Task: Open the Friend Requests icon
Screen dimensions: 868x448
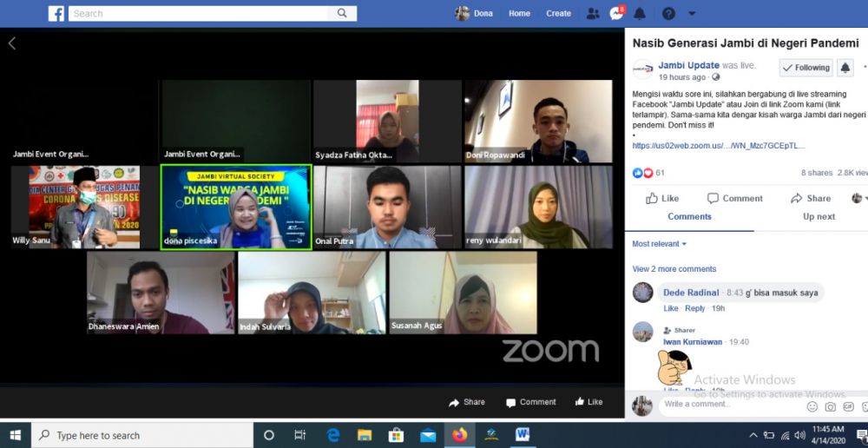Action: pos(593,14)
